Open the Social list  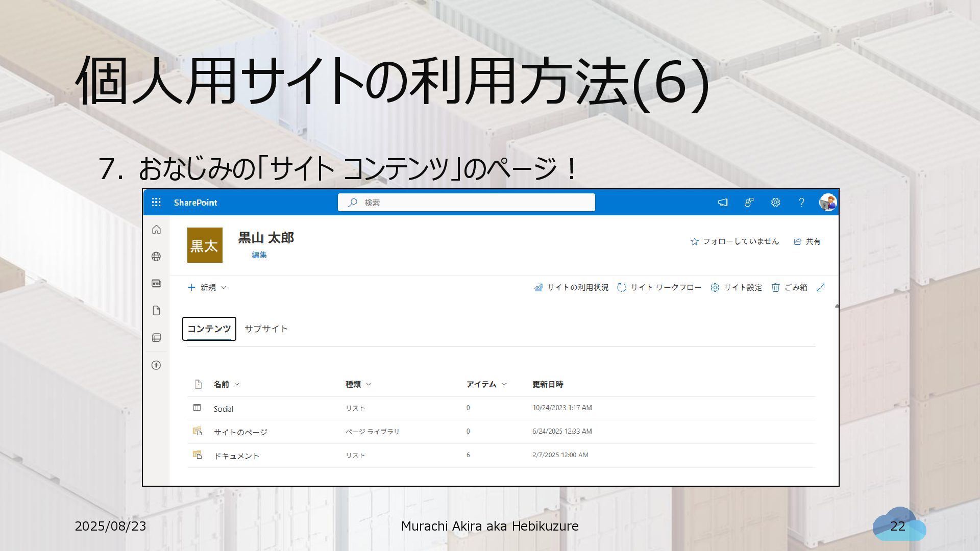(x=223, y=409)
